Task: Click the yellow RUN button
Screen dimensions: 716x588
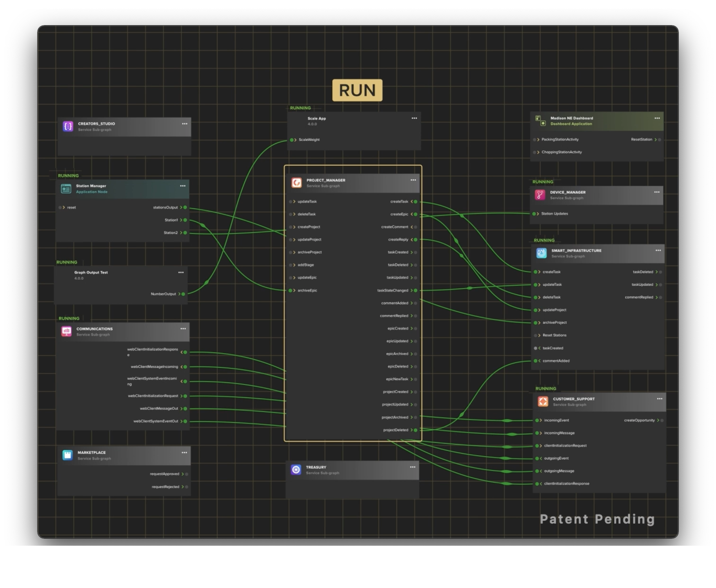Action: point(357,90)
